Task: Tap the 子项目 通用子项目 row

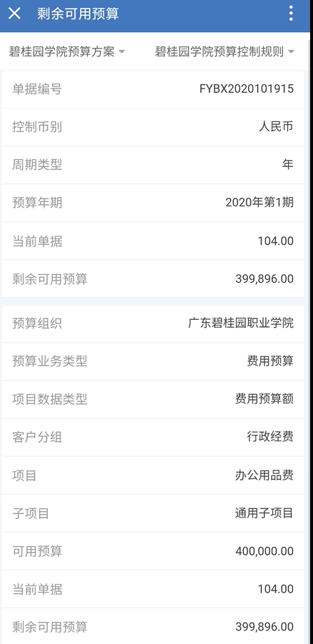Action: [153, 513]
